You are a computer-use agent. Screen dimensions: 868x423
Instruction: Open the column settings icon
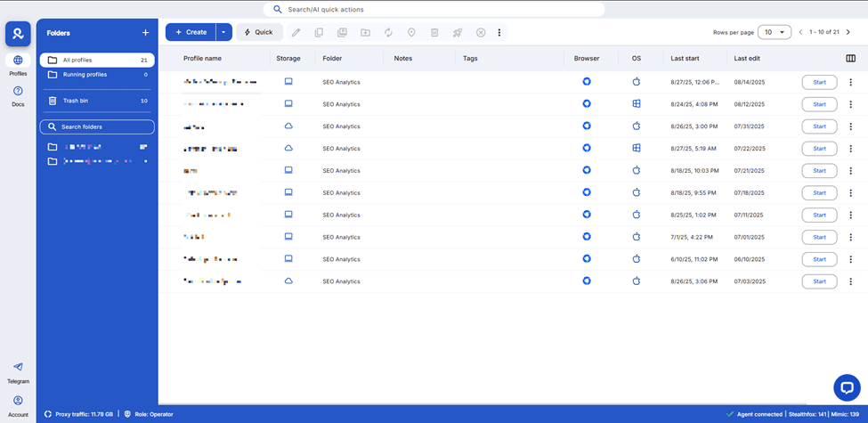pos(850,59)
